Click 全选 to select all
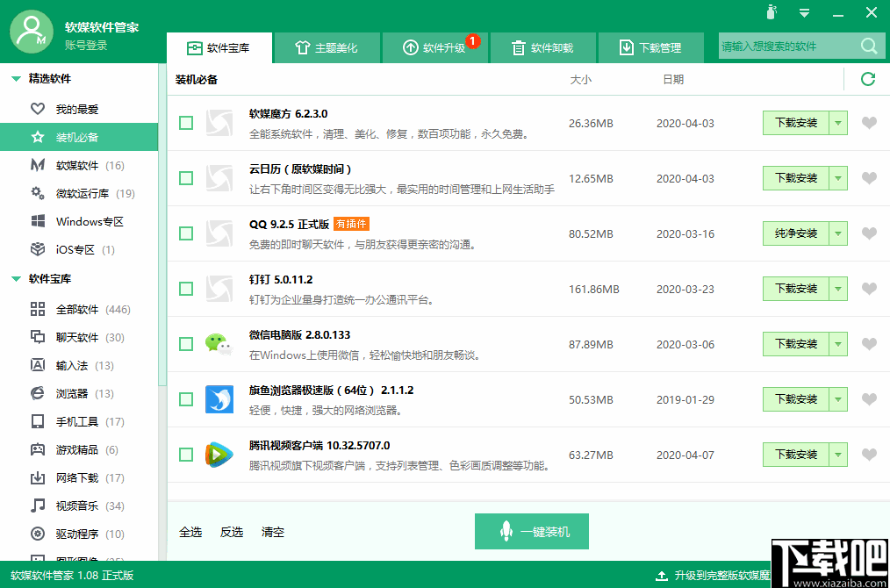This screenshot has height=588, width=890. coord(190,532)
